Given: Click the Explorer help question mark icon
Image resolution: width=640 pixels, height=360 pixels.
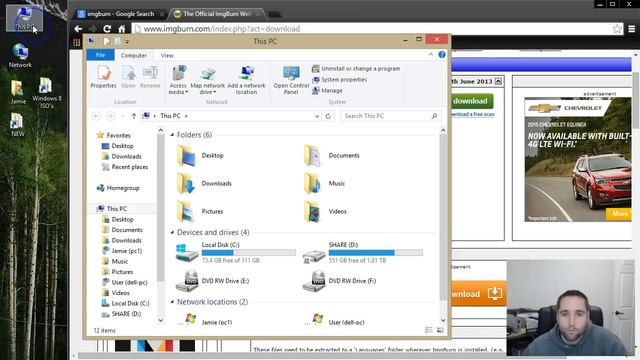Looking at the screenshot, I should 442,55.
